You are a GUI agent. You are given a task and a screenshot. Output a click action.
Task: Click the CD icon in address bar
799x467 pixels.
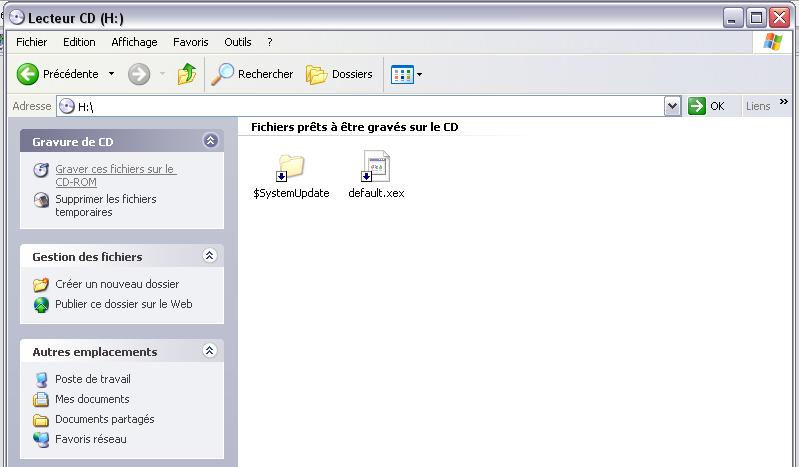pyautogui.click(x=66, y=106)
